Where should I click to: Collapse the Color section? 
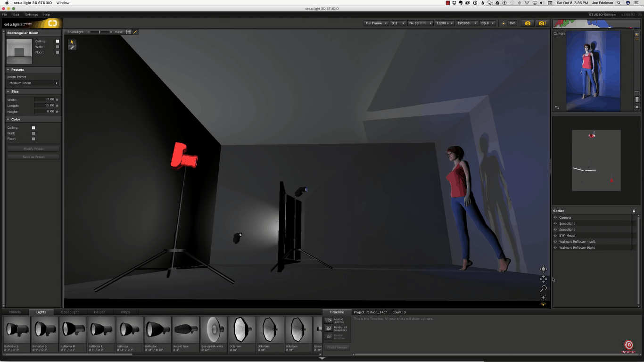[x=8, y=119]
